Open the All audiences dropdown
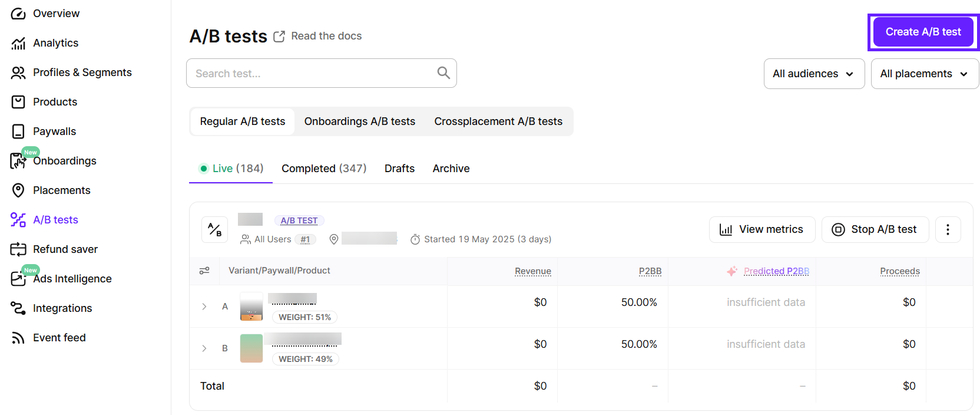 point(813,74)
